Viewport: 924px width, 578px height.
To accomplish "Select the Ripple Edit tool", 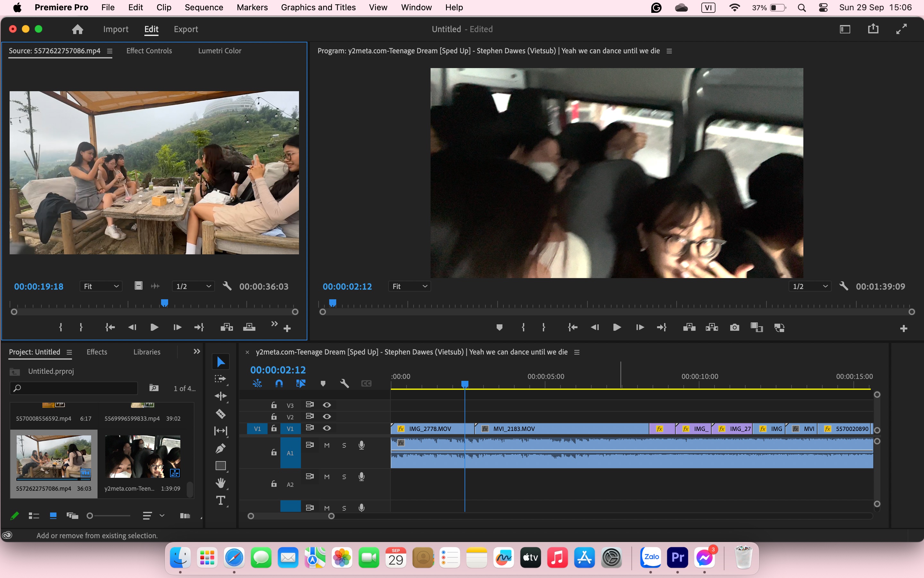I will coord(221,396).
